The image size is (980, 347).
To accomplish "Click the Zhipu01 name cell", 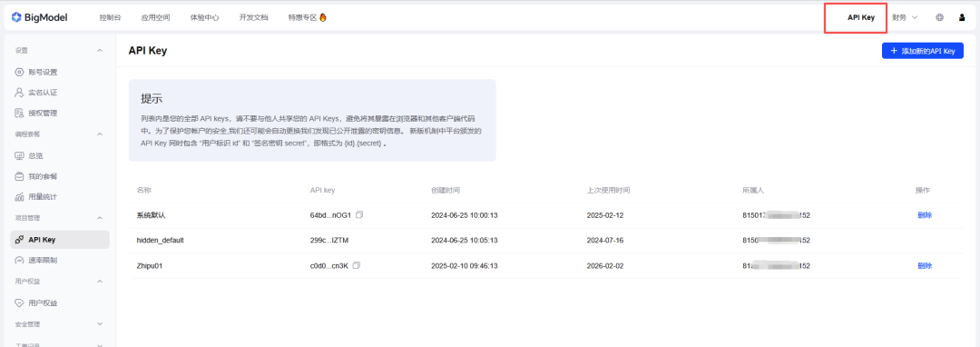I will pos(150,266).
